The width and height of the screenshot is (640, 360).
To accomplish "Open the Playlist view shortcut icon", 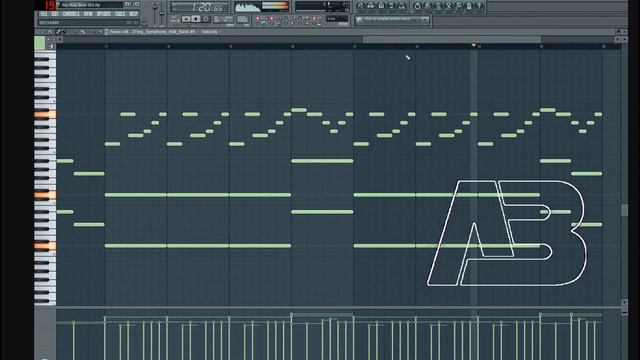I will [x=359, y=6].
